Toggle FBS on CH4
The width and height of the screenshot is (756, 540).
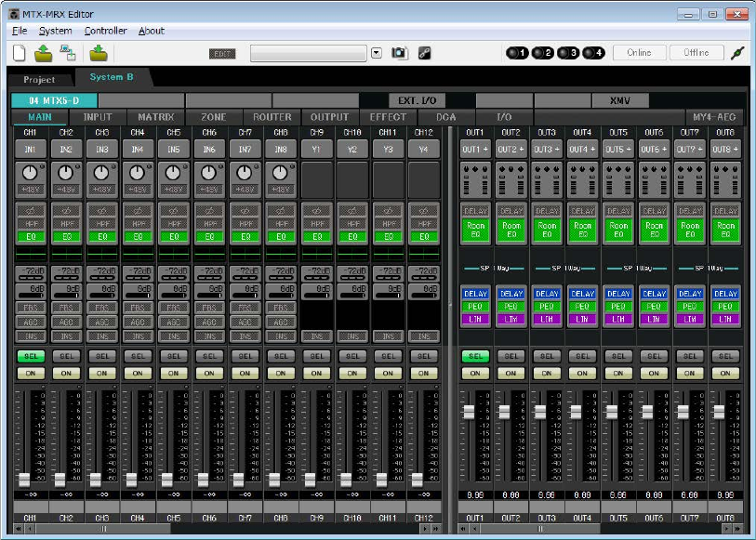138,308
